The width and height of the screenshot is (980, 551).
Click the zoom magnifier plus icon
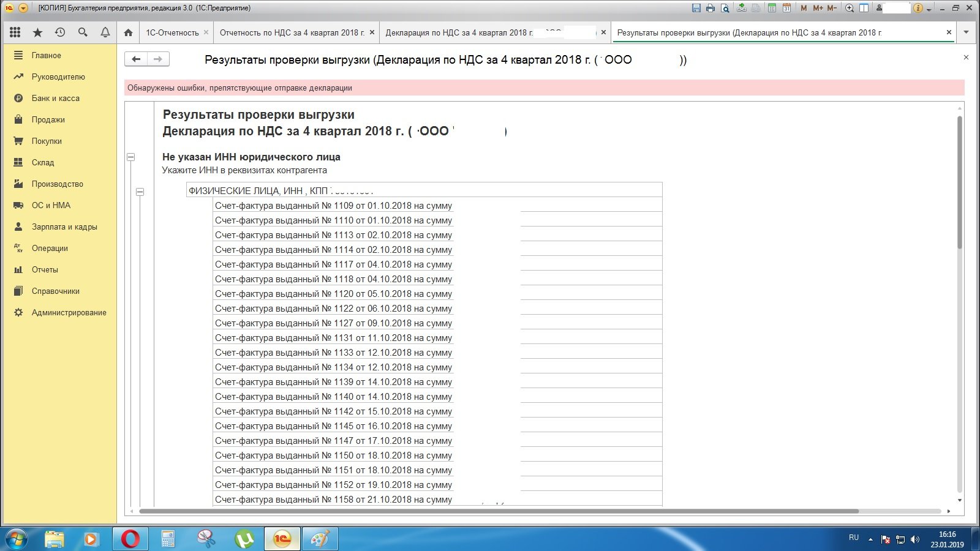tap(850, 8)
